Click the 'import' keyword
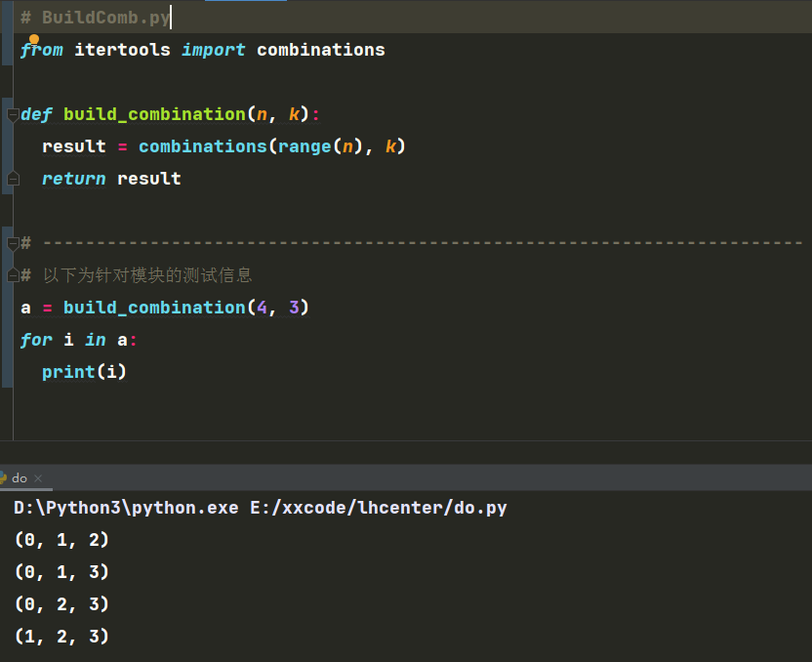Viewport: 812px width, 662px height. [x=213, y=50]
